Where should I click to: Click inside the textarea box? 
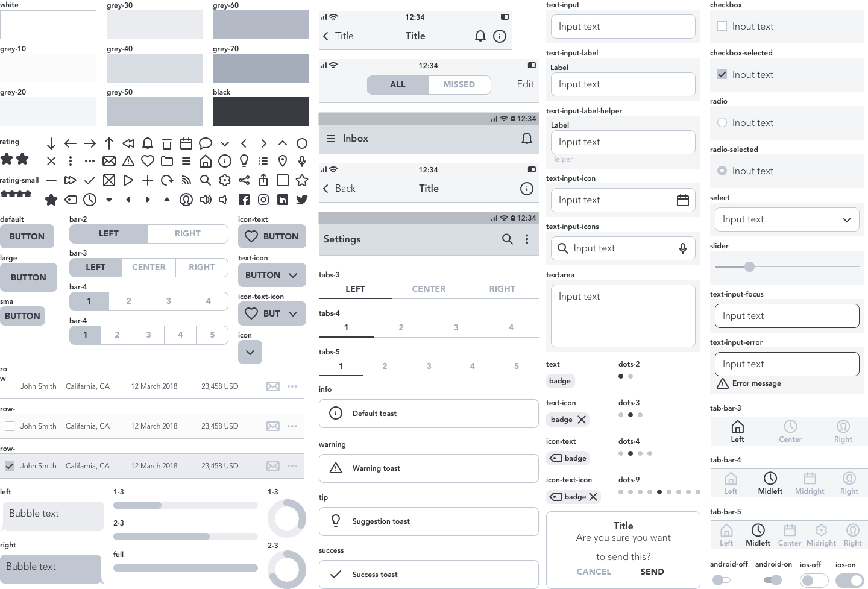click(x=623, y=316)
